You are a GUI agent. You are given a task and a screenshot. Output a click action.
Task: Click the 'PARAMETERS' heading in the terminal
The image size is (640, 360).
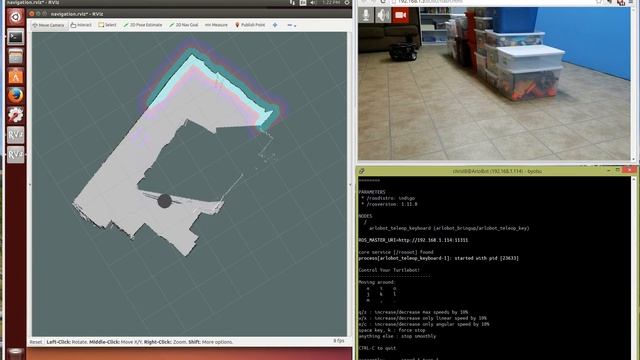pos(372,192)
